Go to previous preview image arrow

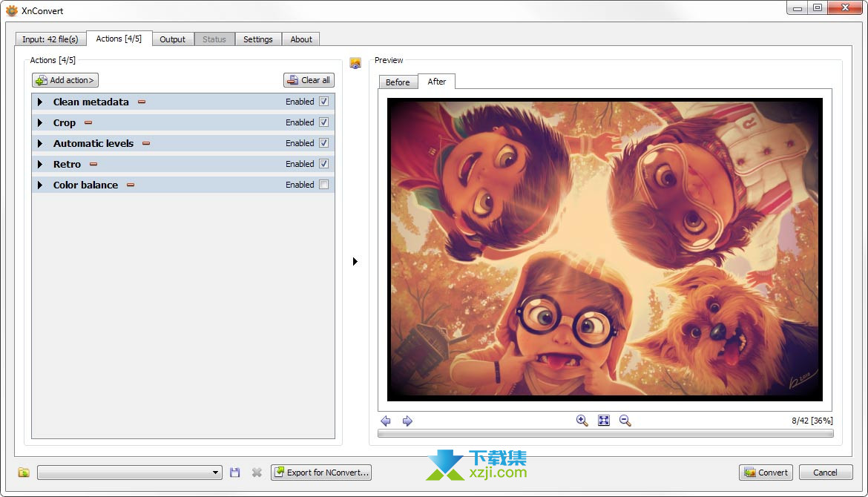pyautogui.click(x=386, y=421)
